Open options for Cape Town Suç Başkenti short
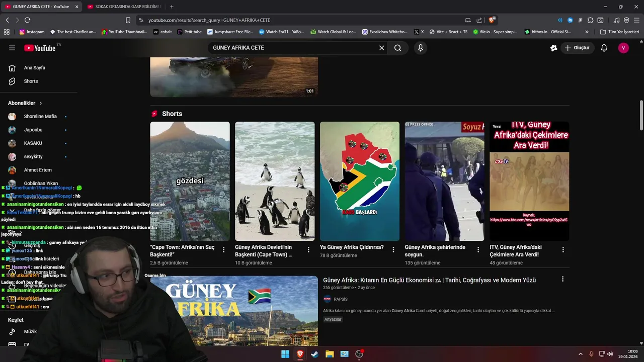 pyautogui.click(x=224, y=249)
